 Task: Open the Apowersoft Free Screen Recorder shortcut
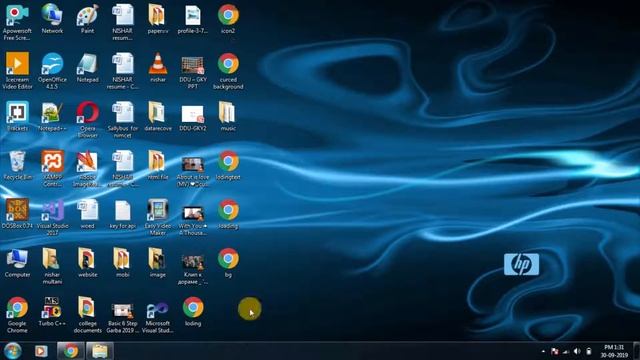[x=17, y=22]
